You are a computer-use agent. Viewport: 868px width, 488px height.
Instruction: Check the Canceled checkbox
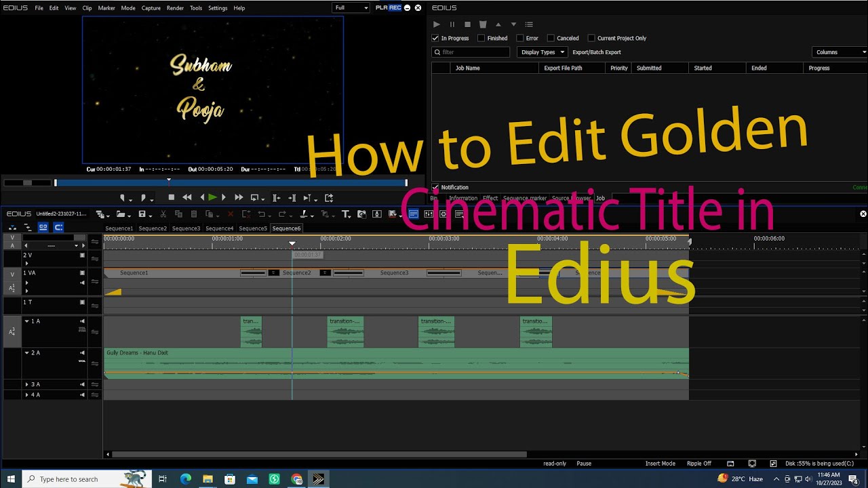point(551,38)
